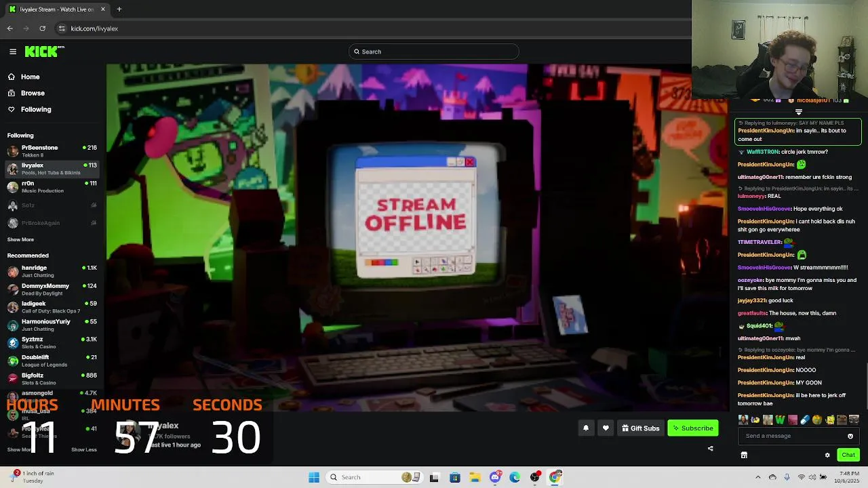Viewport: 868px width, 488px height.
Task: Click PresidentKimJongUn username in pinned reply
Action: click(x=766, y=131)
